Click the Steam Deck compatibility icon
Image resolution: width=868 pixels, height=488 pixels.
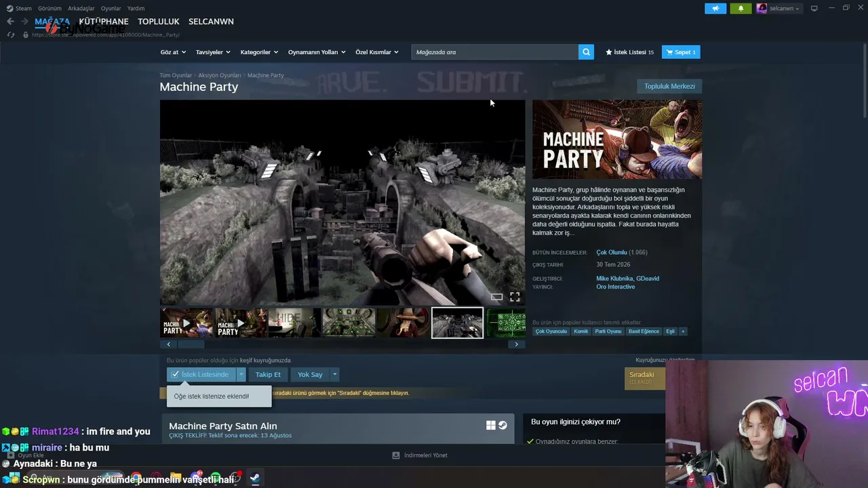tap(502, 426)
